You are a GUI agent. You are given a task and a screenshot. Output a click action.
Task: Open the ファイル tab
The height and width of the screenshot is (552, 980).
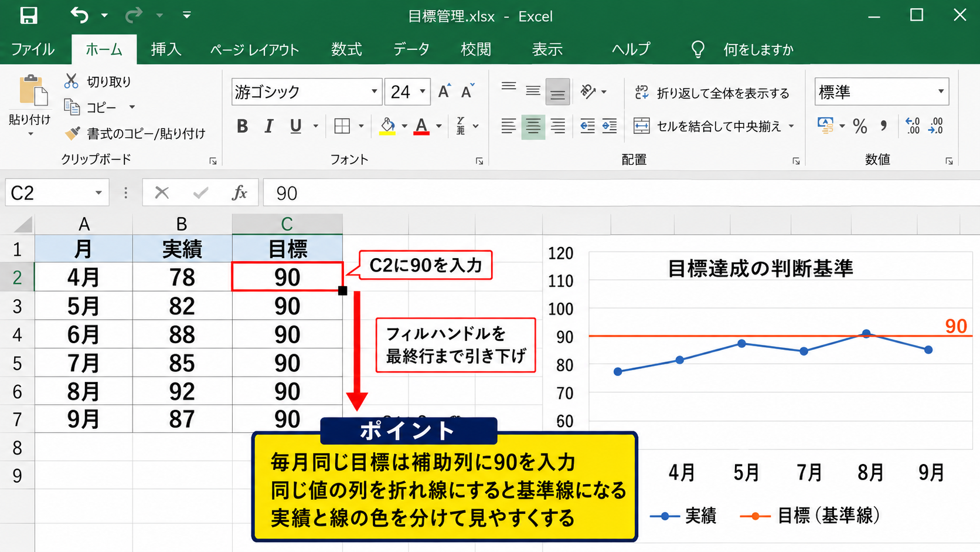pos(33,49)
